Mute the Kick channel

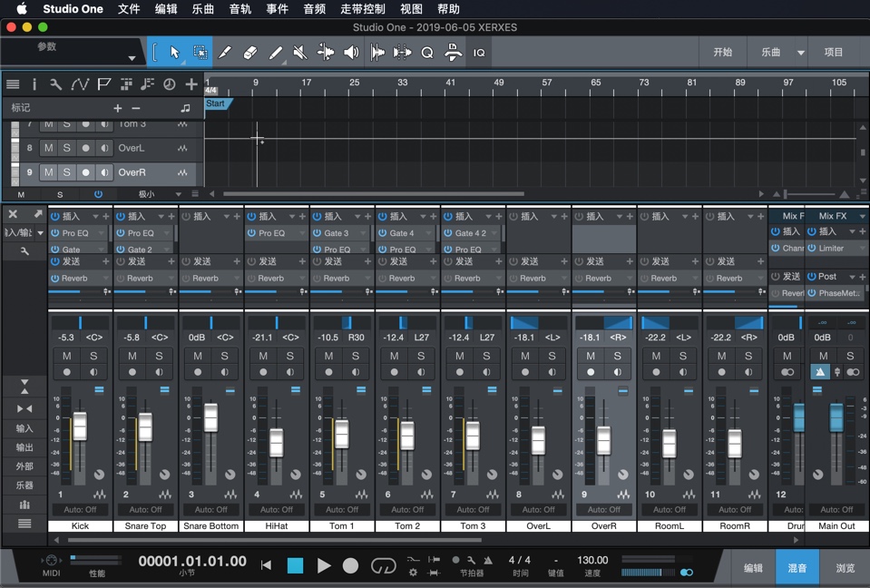(68, 356)
